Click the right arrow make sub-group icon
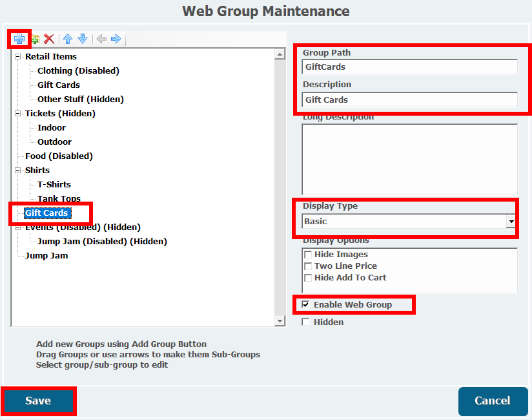This screenshot has width=532, height=420. coord(116,39)
